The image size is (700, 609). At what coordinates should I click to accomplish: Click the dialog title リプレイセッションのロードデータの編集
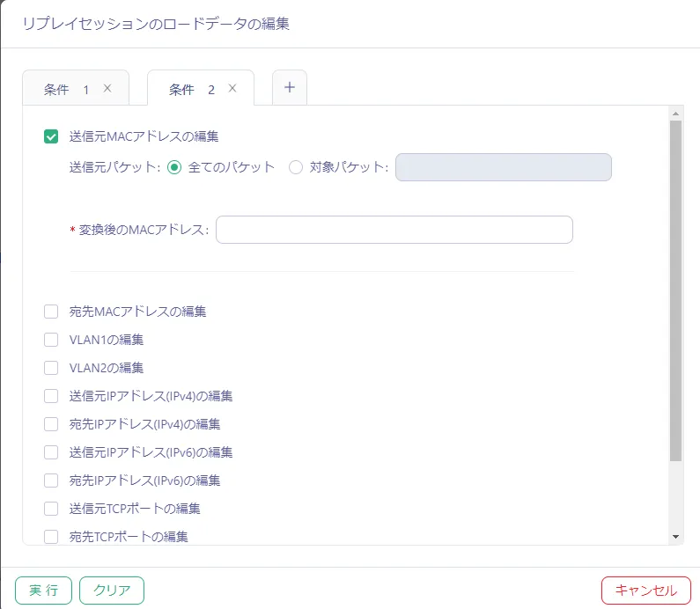156,24
